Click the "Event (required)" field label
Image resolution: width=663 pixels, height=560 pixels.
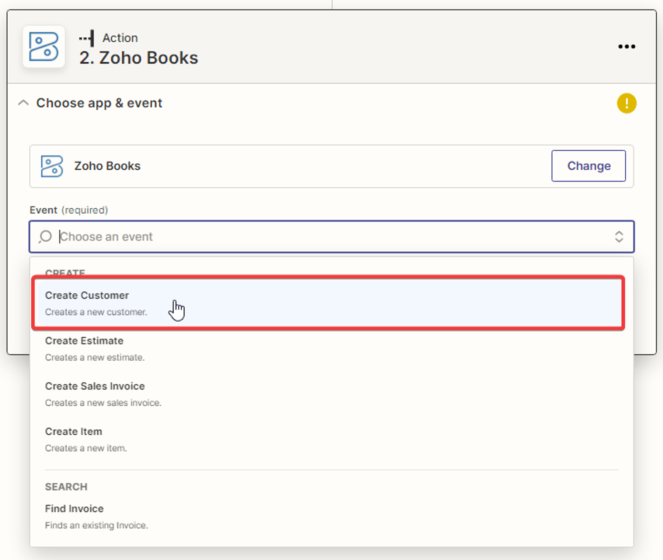(x=69, y=210)
